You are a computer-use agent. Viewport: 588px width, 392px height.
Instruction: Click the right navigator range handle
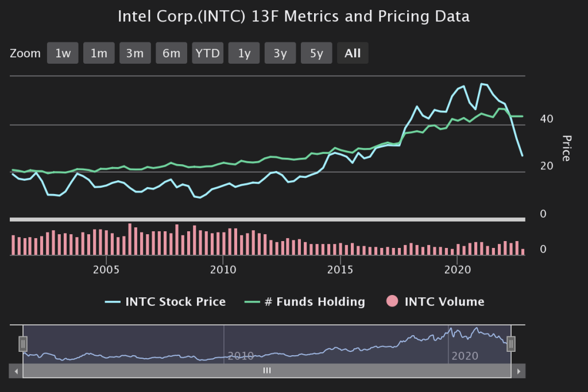pyautogui.click(x=511, y=344)
